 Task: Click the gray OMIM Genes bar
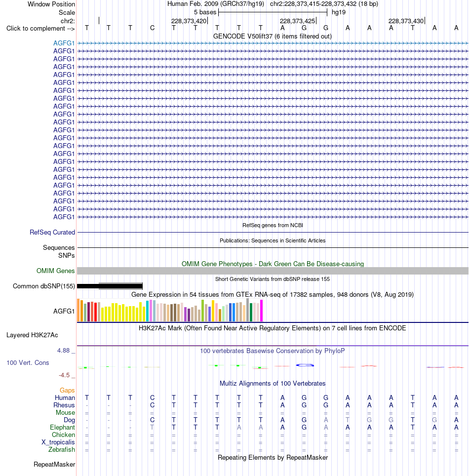tap(273, 271)
